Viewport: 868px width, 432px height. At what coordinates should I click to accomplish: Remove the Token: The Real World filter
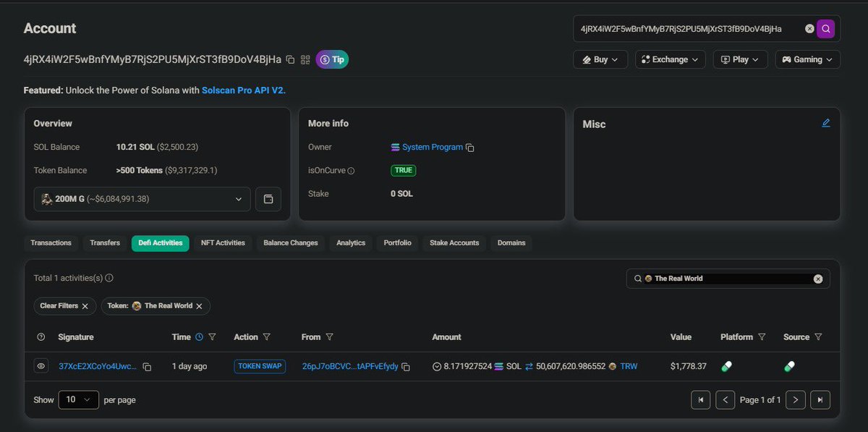[198, 306]
